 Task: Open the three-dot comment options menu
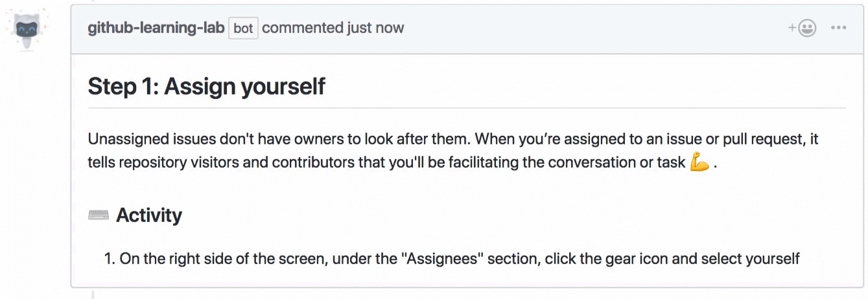839,28
